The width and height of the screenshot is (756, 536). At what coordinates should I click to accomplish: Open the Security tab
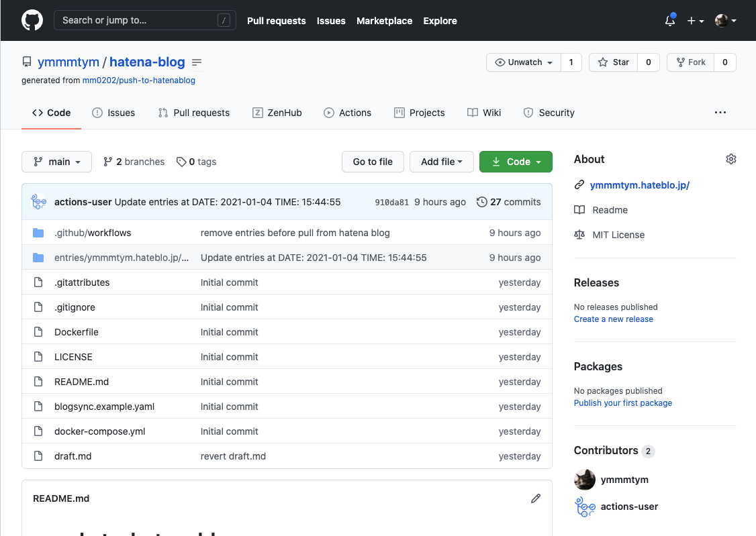pyautogui.click(x=549, y=113)
